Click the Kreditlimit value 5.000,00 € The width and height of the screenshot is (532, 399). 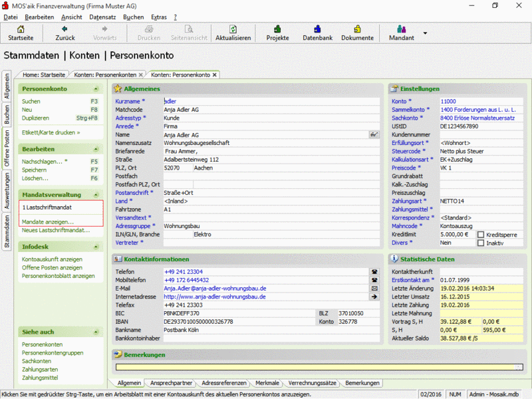tap(454, 235)
